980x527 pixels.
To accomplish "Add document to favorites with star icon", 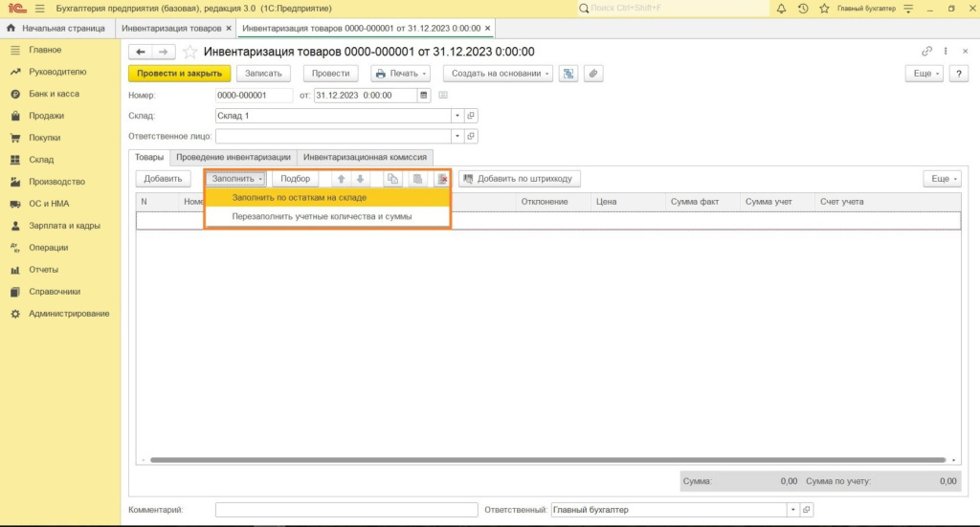I will coord(190,52).
